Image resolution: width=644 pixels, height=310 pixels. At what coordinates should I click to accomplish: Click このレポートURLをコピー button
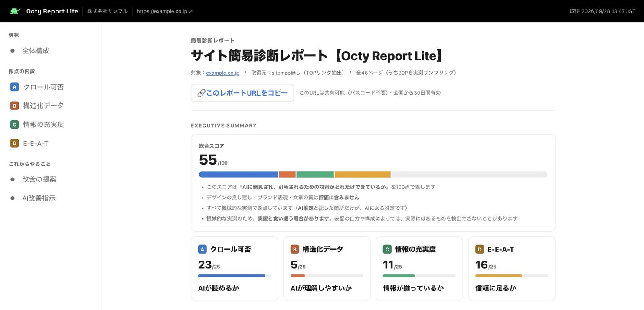[242, 93]
